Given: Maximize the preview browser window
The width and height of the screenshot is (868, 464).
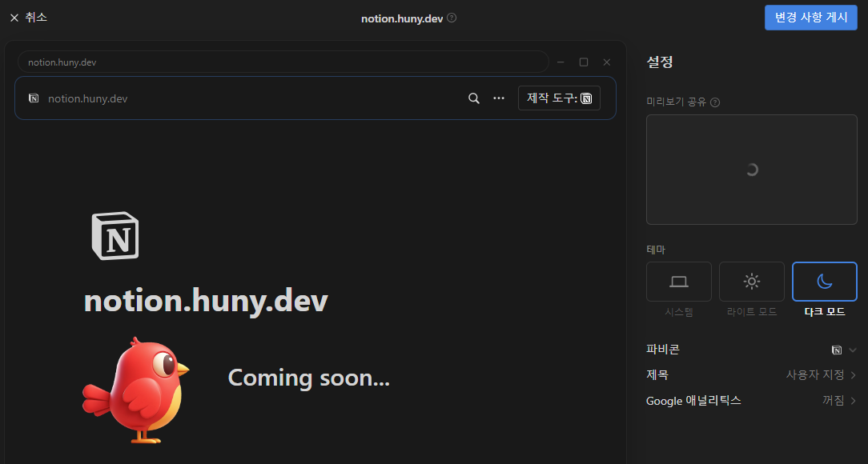Looking at the screenshot, I should point(584,62).
